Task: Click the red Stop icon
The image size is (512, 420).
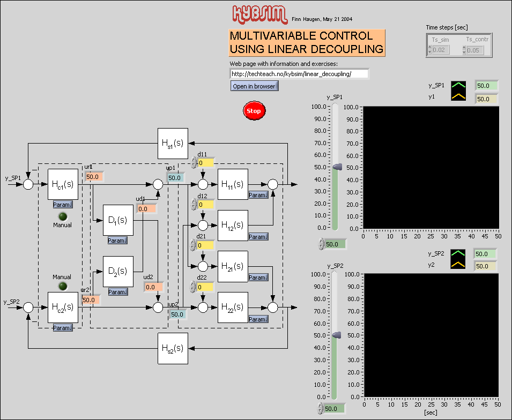Action: pos(253,110)
